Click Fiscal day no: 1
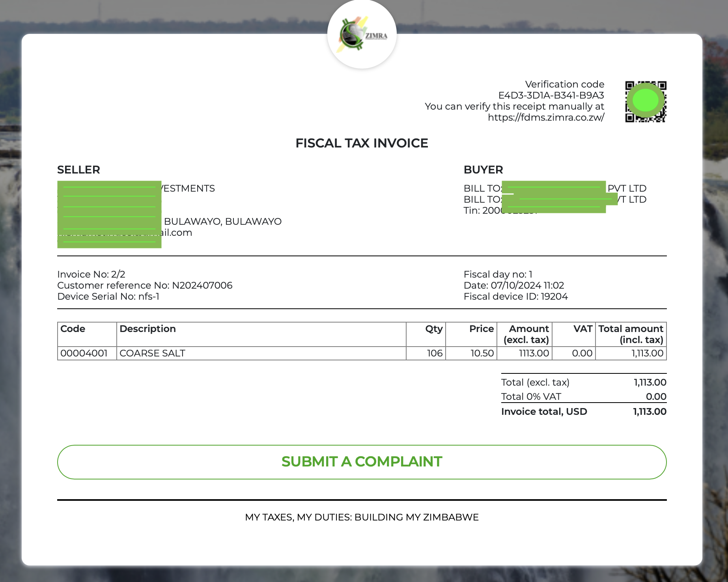This screenshot has height=582, width=728. tap(498, 274)
